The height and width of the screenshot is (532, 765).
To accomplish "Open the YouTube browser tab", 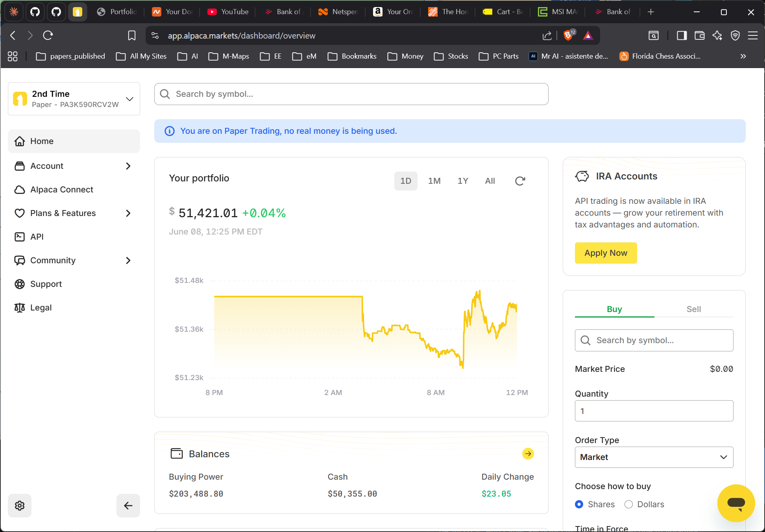I will click(228, 12).
